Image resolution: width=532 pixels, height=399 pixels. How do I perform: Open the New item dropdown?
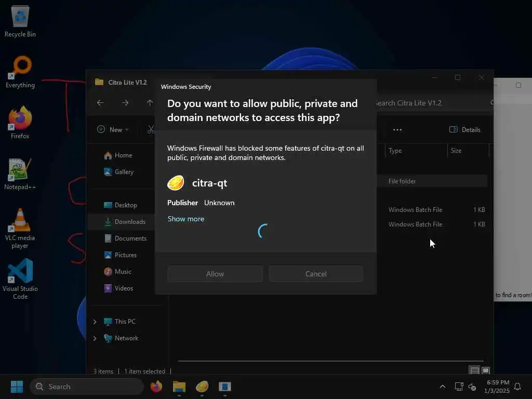[113, 129]
